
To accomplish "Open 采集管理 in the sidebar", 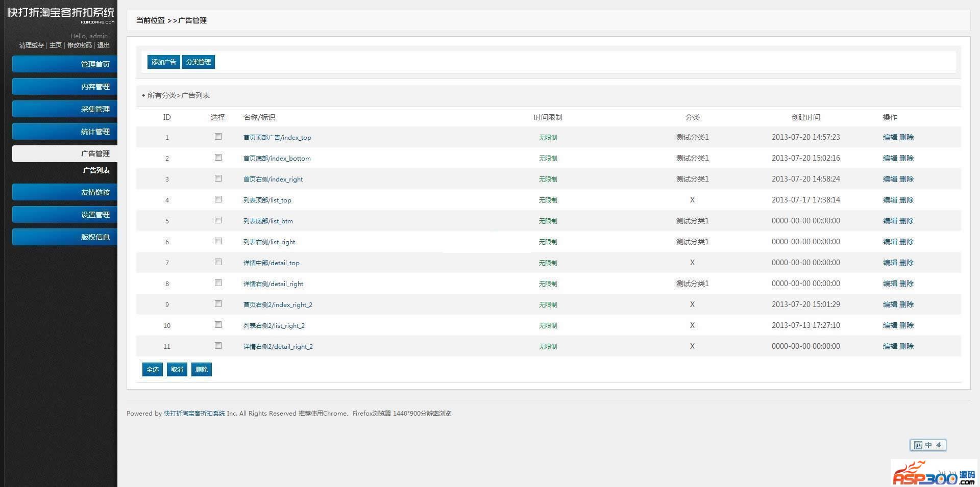I will tap(65, 109).
